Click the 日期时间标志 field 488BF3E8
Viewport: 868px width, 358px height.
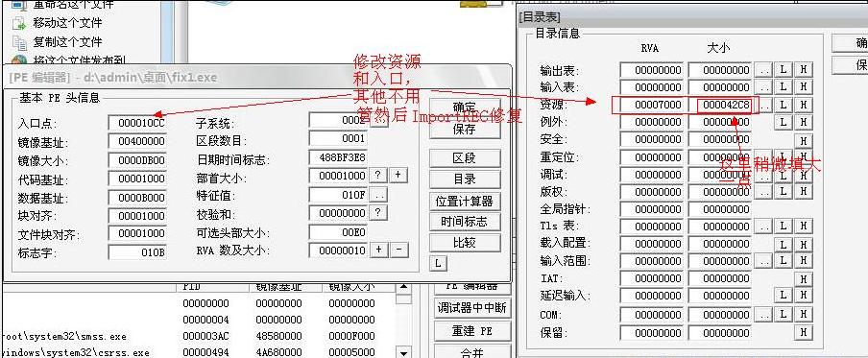tap(338, 157)
